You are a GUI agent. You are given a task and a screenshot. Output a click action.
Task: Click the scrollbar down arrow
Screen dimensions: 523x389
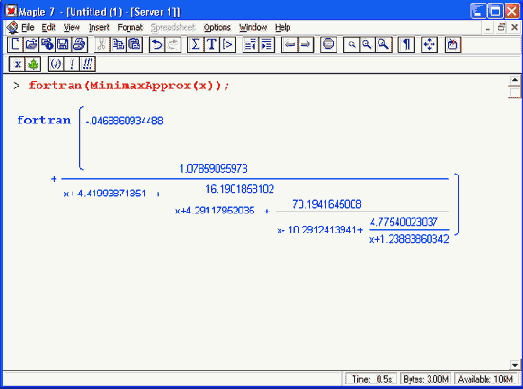click(x=515, y=365)
